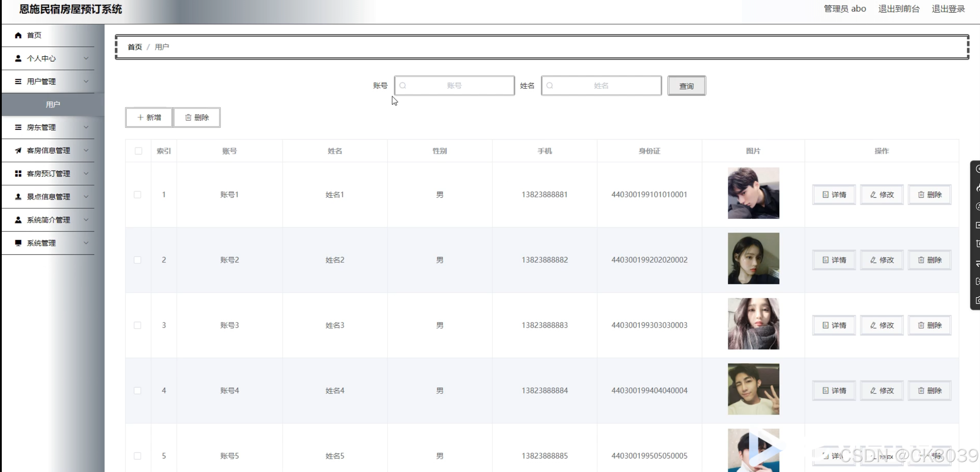Click the magnifier icon in 账号 search field
This screenshot has width=980, height=472.
pyautogui.click(x=402, y=86)
